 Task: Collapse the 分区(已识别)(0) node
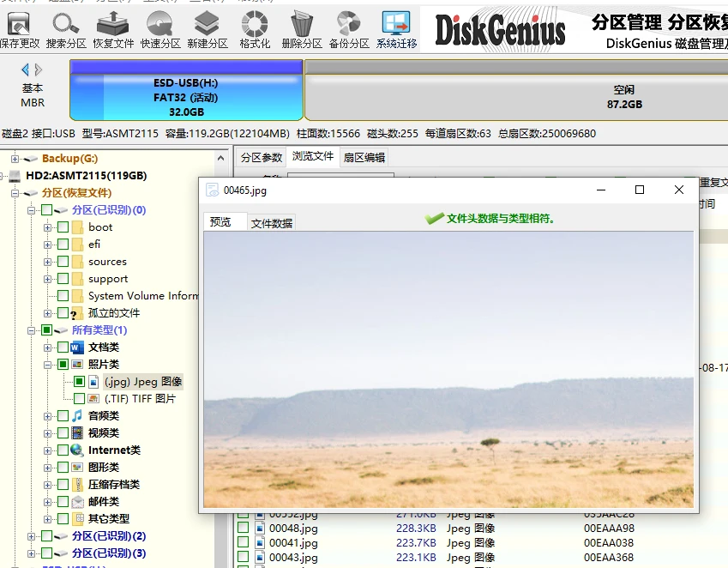point(31,210)
